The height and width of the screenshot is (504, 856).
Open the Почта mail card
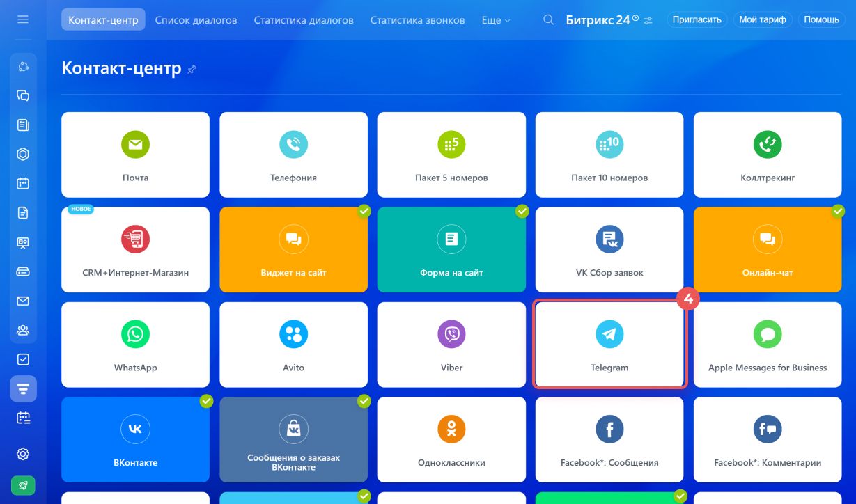(135, 155)
